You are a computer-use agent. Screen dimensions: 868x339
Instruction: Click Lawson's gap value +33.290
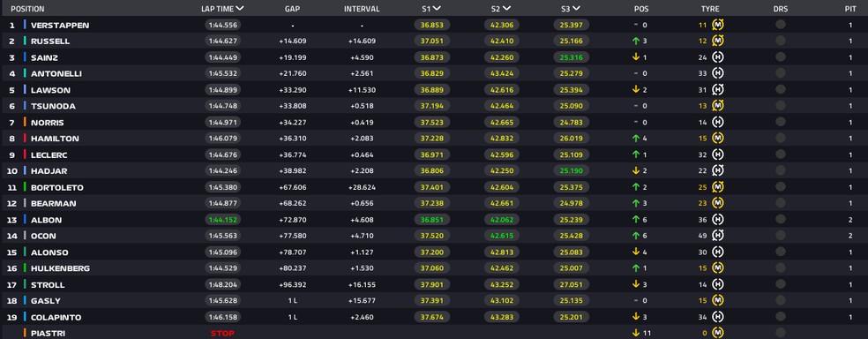coord(293,90)
